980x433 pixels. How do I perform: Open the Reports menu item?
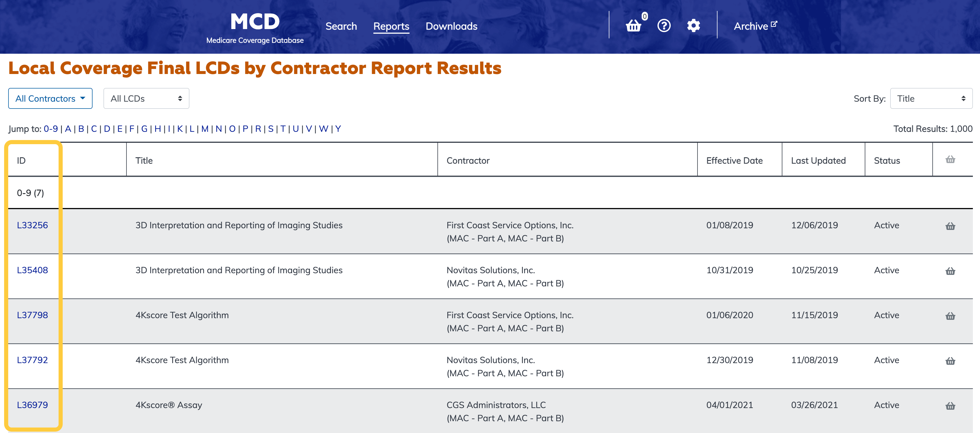point(391,26)
